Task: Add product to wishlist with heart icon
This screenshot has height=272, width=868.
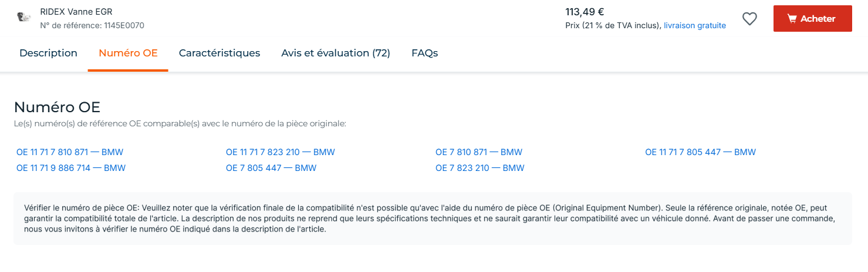Action: click(749, 19)
